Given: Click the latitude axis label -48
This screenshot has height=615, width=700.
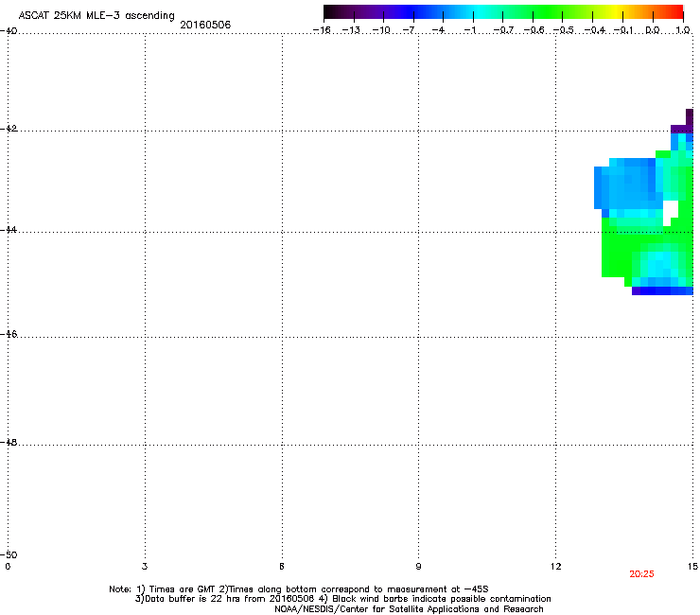Looking at the screenshot, I should coord(9,443).
